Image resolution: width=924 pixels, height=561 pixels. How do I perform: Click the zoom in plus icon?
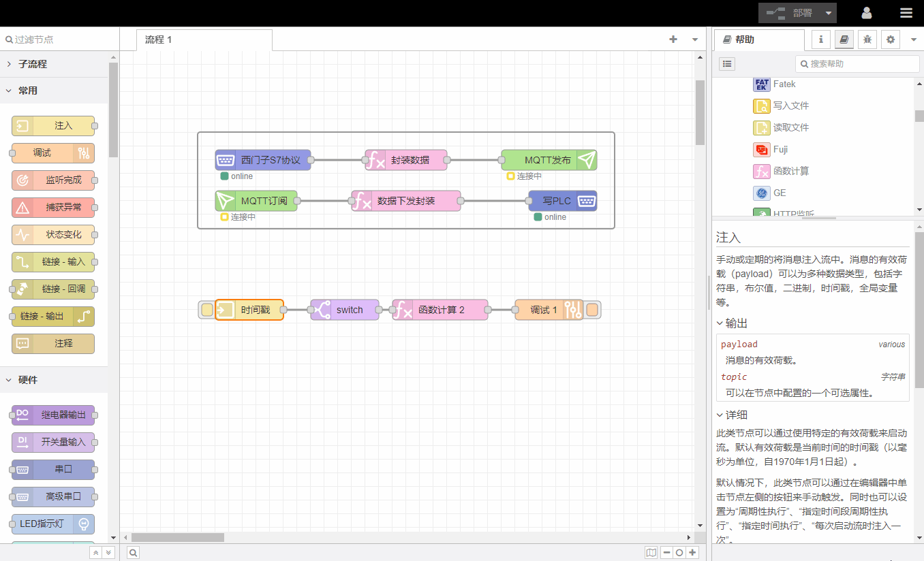coord(692,553)
